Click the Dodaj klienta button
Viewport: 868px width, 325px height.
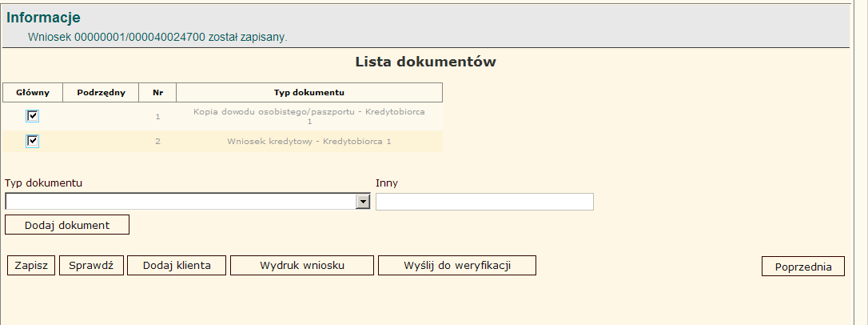pyautogui.click(x=177, y=266)
